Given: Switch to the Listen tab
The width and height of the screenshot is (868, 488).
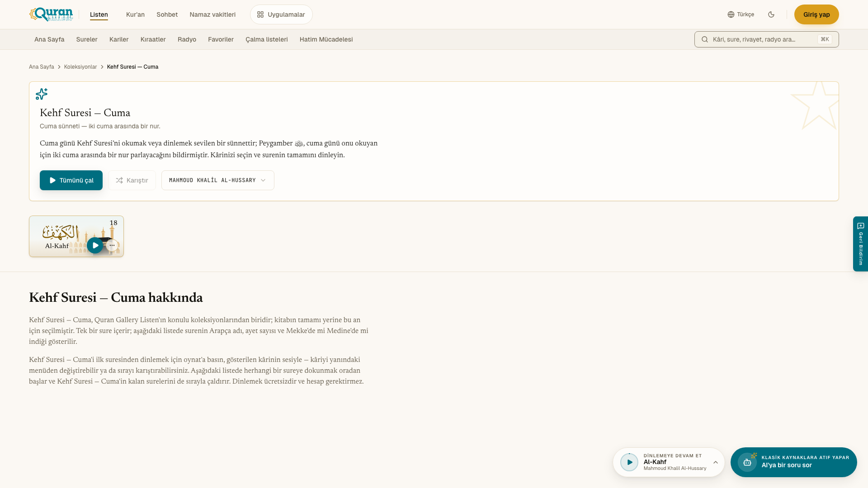Looking at the screenshot, I should [x=99, y=14].
